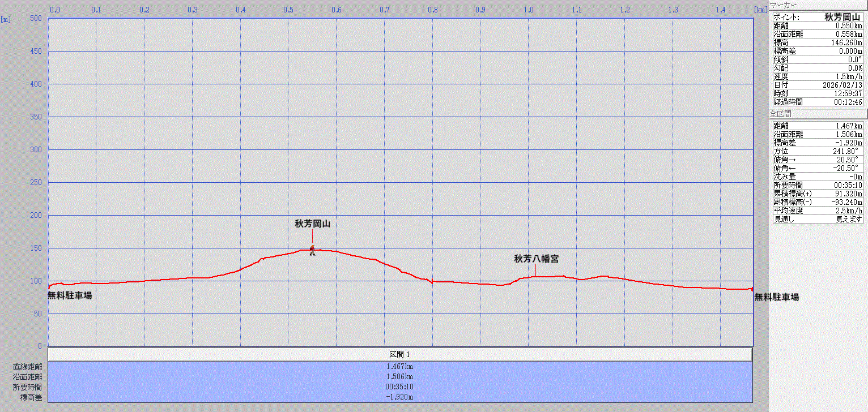The height and width of the screenshot is (412, 868).
Task: Click the 500 value on the elevation axis
Action: click(x=36, y=19)
